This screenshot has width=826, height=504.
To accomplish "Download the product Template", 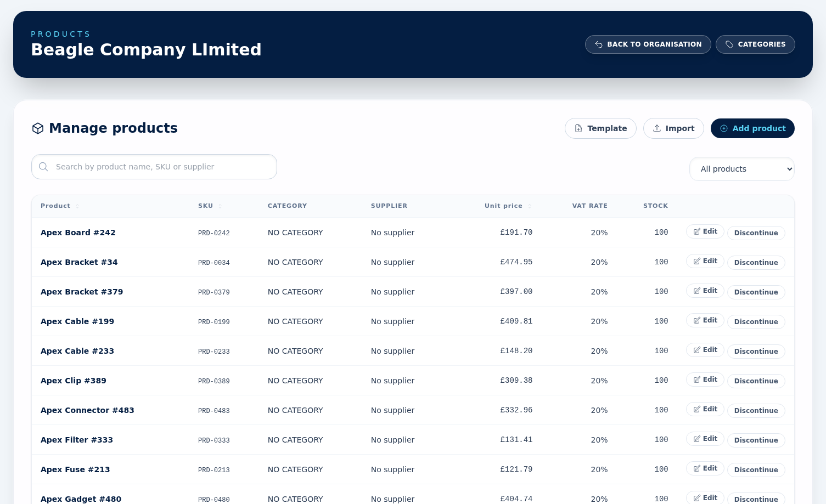I will [x=600, y=128].
